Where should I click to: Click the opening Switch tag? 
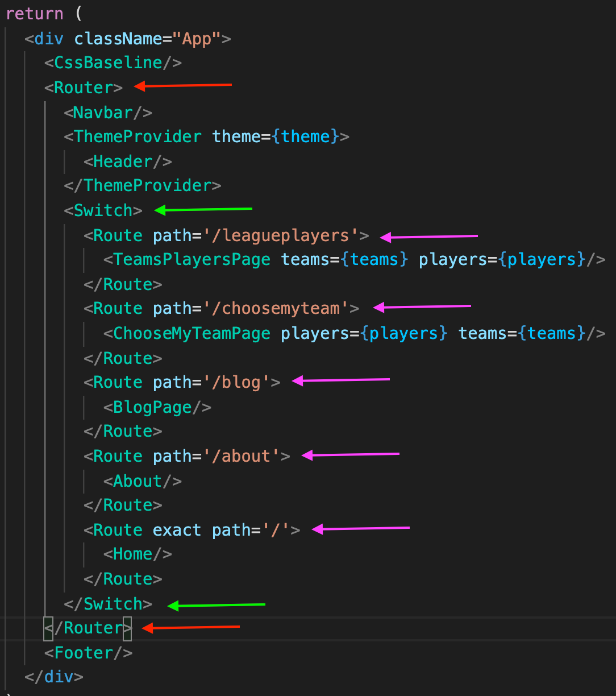click(102, 210)
